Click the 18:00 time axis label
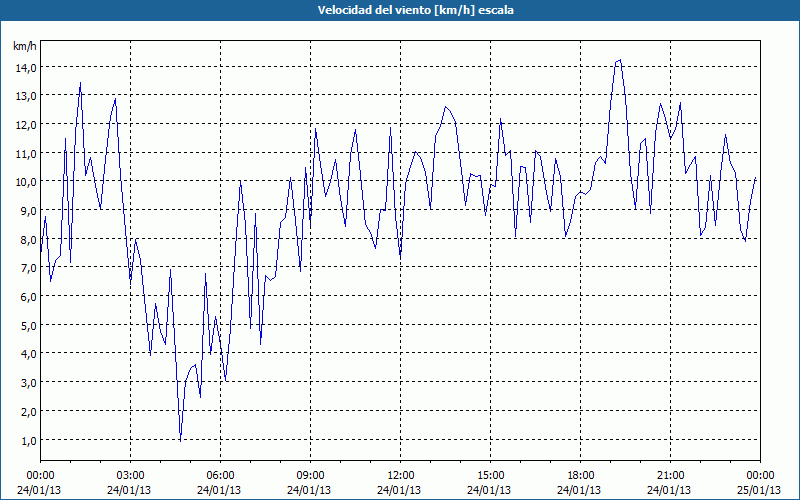 580,476
